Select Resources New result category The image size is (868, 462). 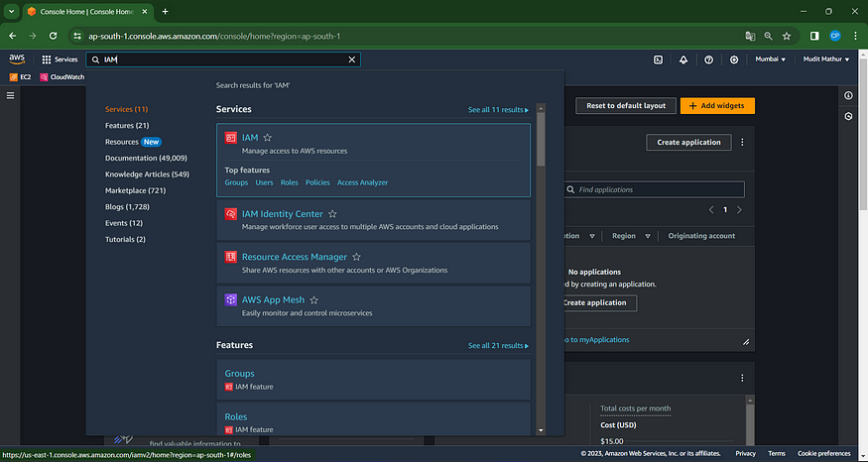coord(133,142)
